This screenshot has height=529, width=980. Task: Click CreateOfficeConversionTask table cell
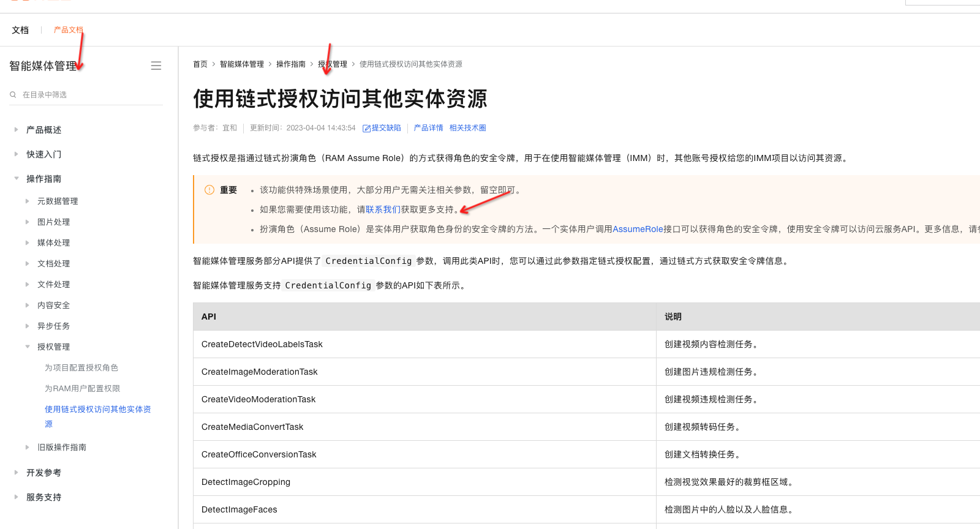tap(424, 454)
